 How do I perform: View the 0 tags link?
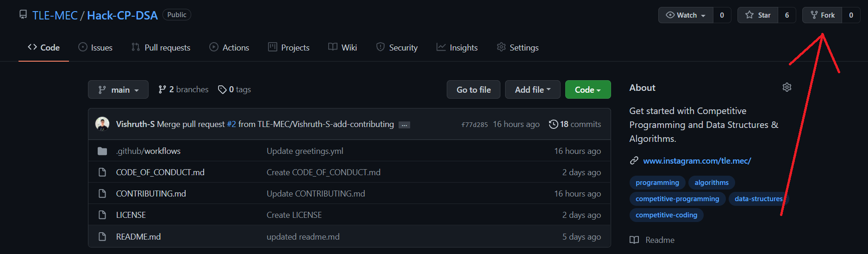[235, 89]
